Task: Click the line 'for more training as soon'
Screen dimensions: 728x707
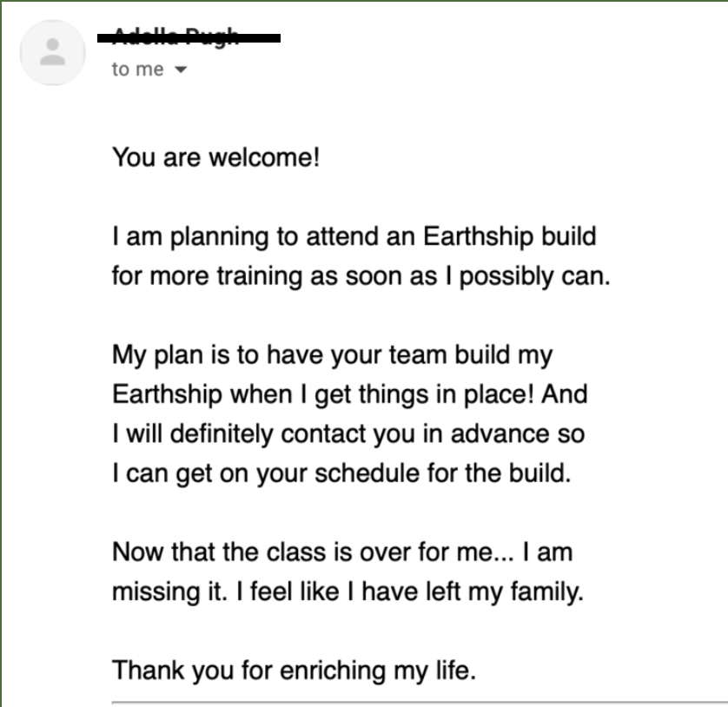Action: tap(361, 276)
